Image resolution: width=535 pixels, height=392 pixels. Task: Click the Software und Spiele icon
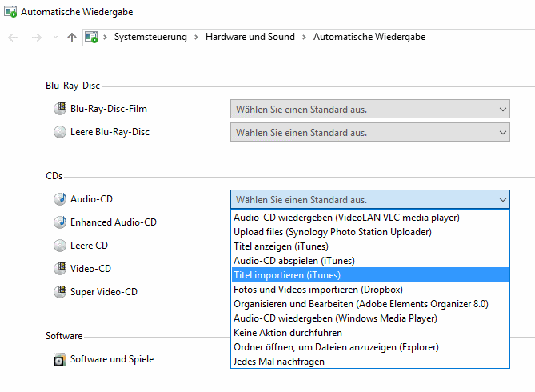(x=59, y=359)
